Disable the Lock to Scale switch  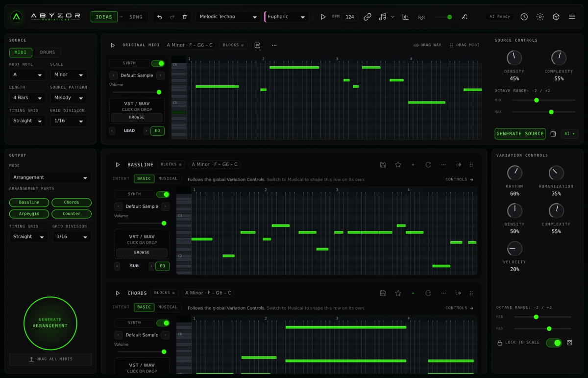coord(554,343)
